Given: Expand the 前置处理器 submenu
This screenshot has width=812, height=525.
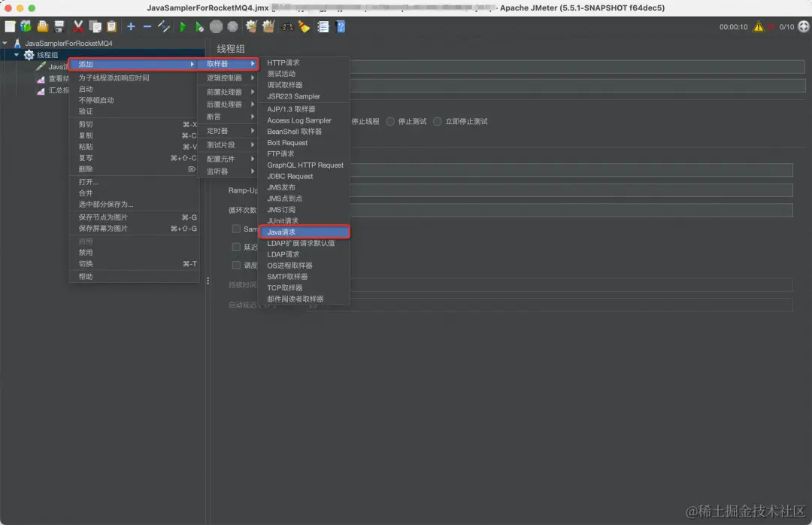Looking at the screenshot, I should click(x=229, y=92).
